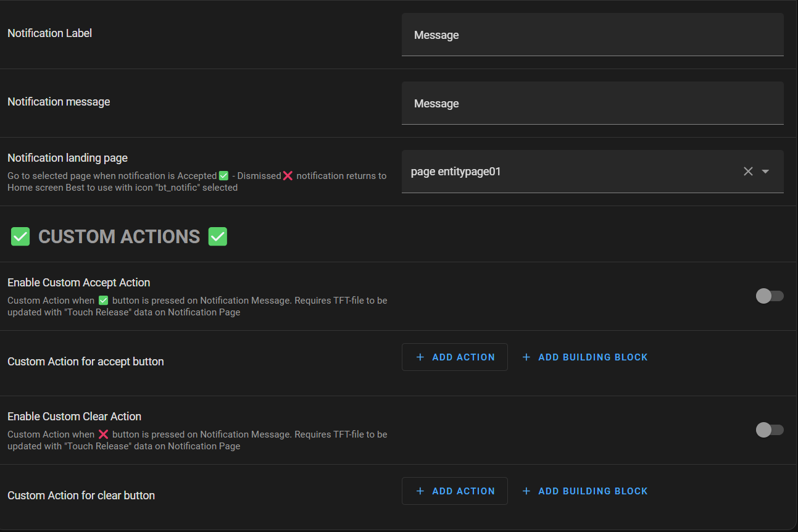Click ADD ACTION for clear button

[455, 491]
